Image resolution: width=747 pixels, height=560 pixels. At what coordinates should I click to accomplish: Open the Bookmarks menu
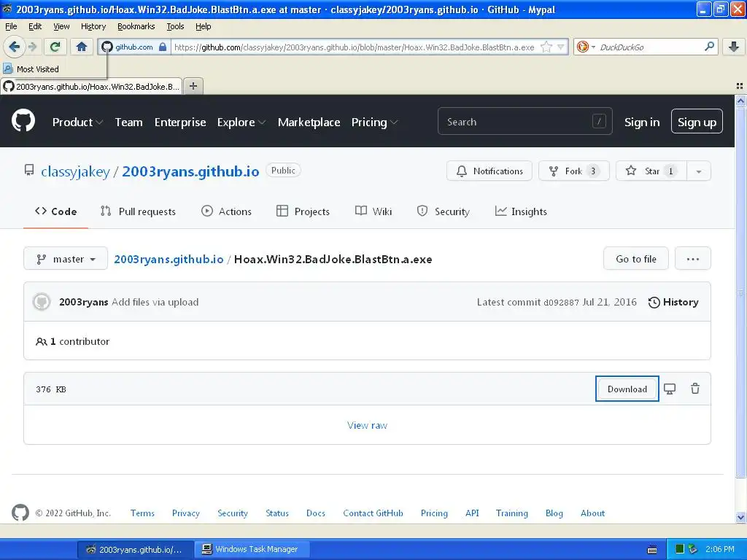pos(136,26)
